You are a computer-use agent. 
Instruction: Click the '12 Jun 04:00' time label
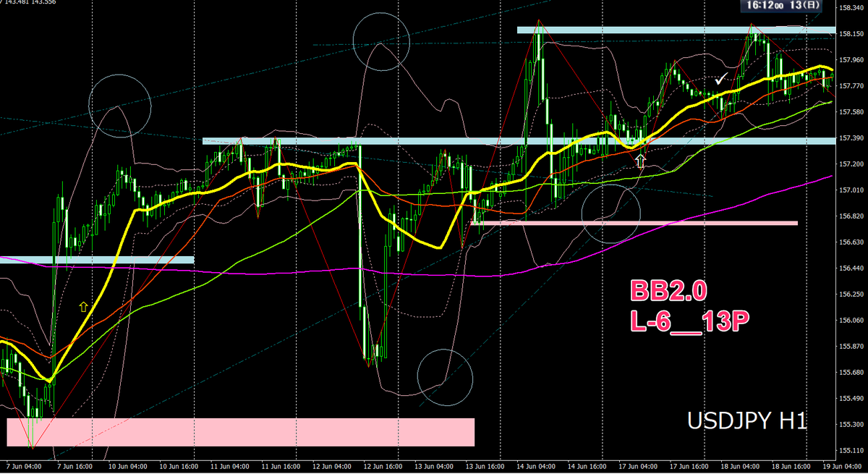tap(333, 467)
